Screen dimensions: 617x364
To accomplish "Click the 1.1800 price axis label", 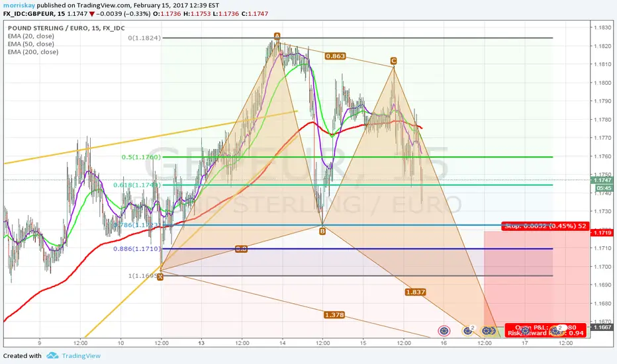I will pyautogui.click(x=602, y=83).
